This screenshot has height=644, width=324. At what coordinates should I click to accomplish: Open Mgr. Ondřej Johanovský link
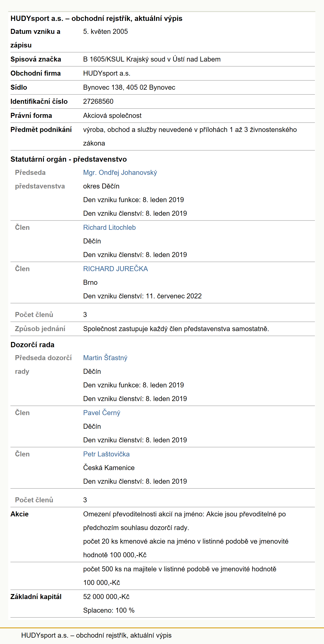tap(120, 173)
